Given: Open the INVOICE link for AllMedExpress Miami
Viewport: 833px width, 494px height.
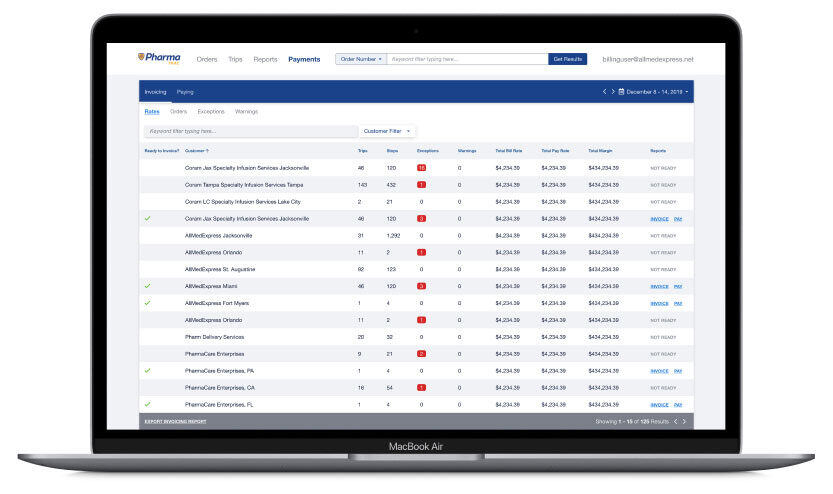Looking at the screenshot, I should (659, 286).
